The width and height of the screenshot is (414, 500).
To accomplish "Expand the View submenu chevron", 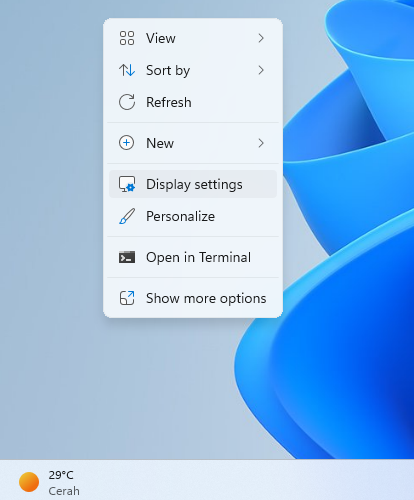I will 261,38.
